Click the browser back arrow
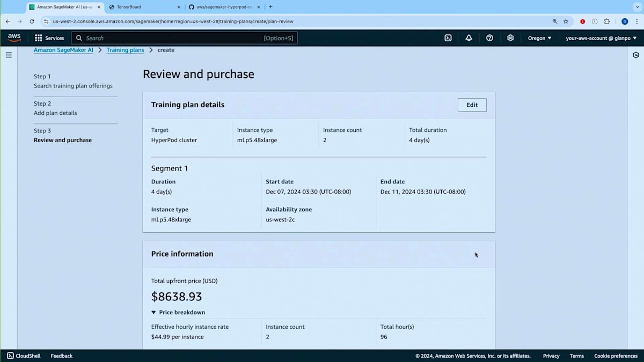The image size is (644, 362). coord(8,21)
